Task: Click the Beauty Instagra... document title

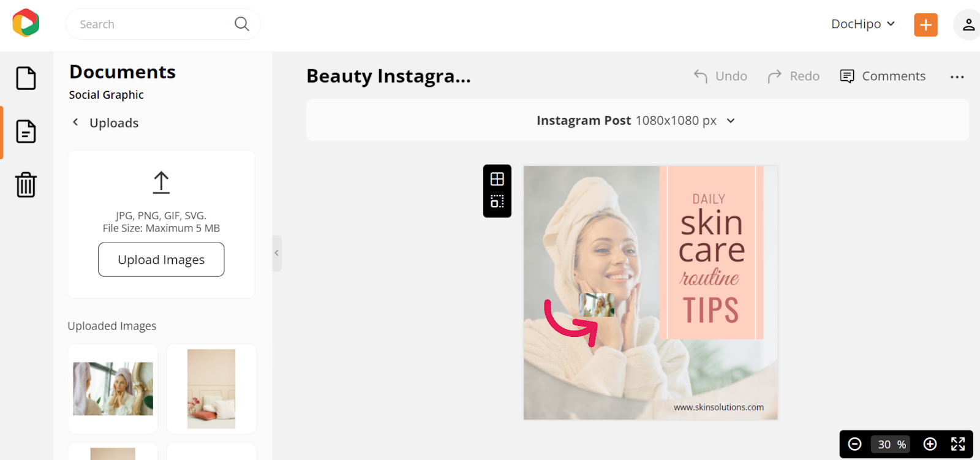Action: coord(389,76)
